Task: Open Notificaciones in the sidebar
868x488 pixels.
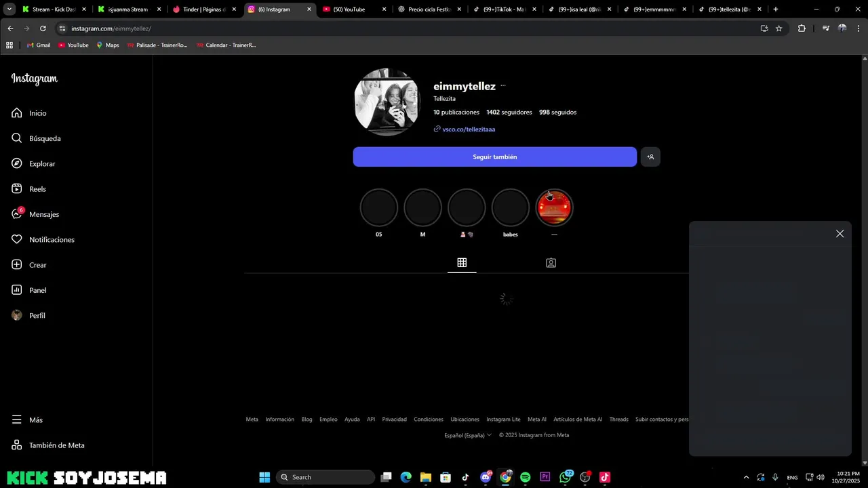Action: tap(43, 240)
